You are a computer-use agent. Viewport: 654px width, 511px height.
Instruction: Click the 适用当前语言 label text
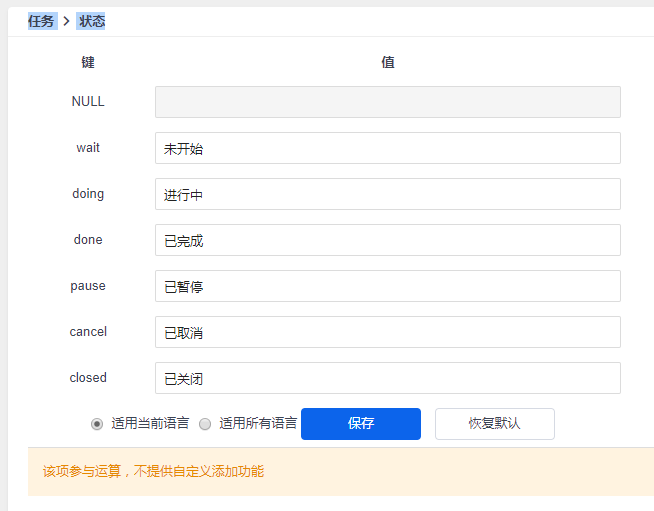(150, 423)
